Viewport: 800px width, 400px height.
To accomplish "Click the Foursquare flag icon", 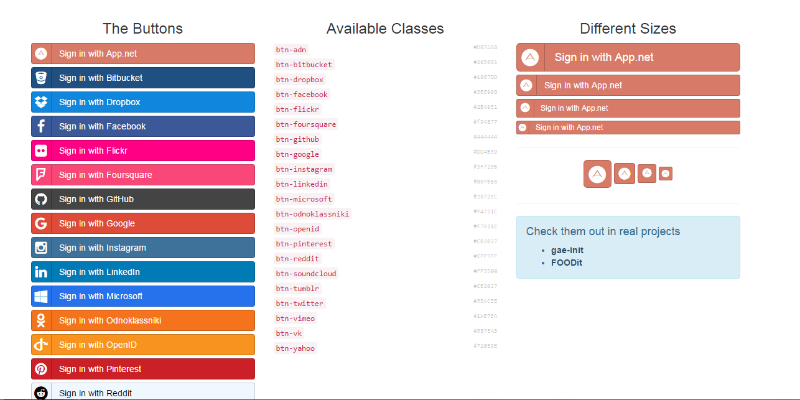I will [x=41, y=175].
